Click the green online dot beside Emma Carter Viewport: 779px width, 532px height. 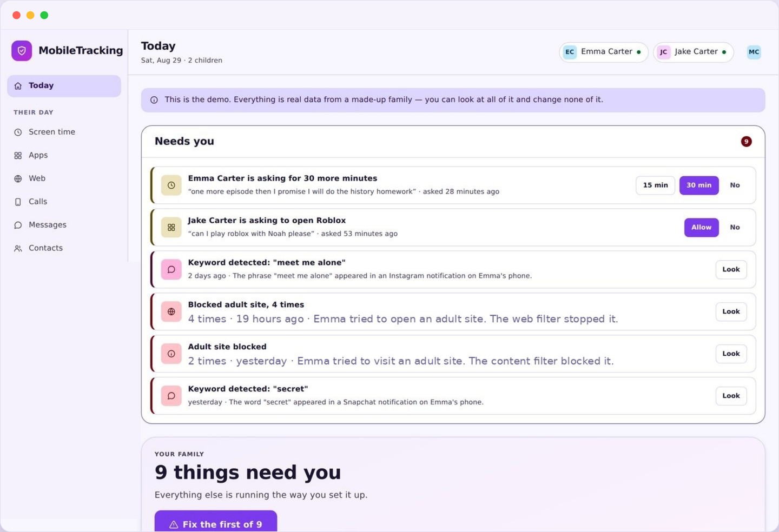639,52
